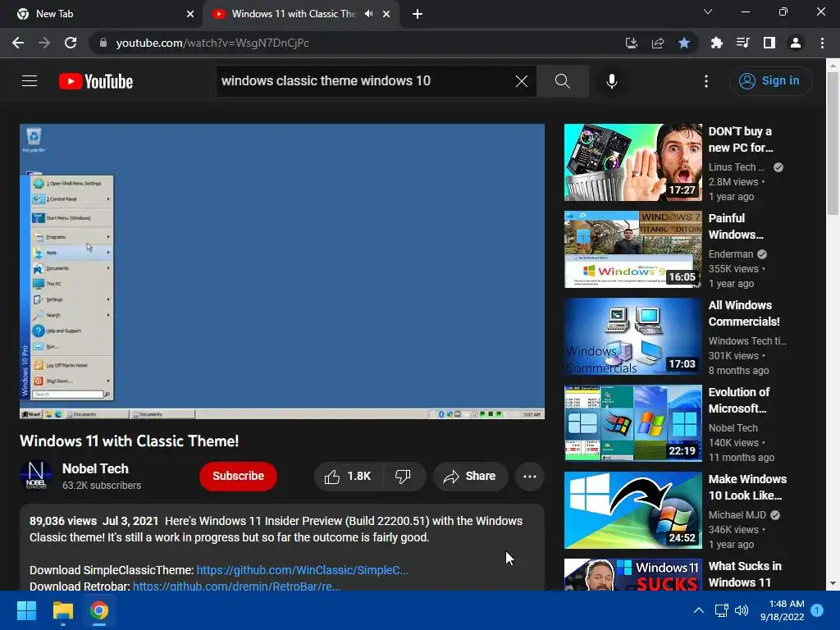Image resolution: width=840 pixels, height=630 pixels.
Task: Open Chrome from taskbar
Action: pos(99,610)
